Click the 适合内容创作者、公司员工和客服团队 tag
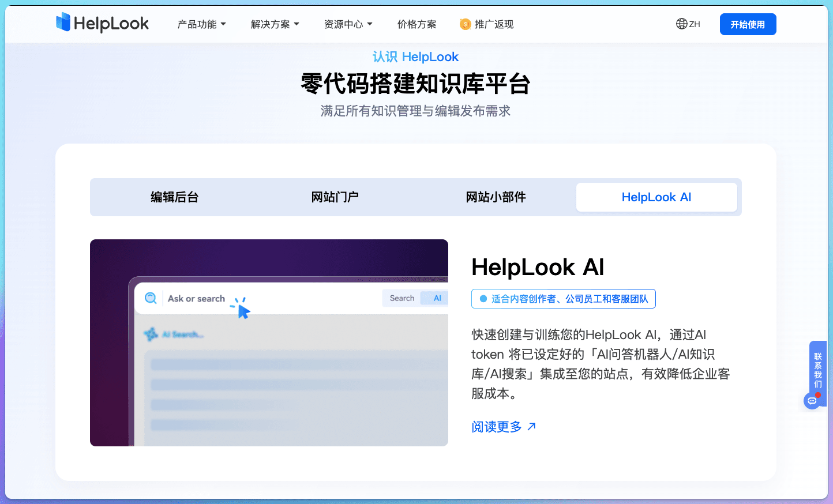Viewport: 833px width, 504px height. tap(564, 299)
